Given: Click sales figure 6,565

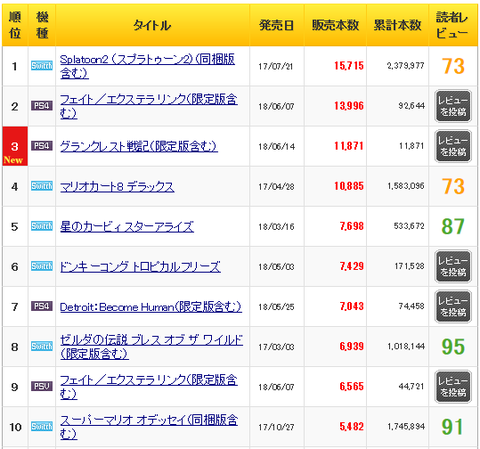Looking at the screenshot, I should pos(352,386).
